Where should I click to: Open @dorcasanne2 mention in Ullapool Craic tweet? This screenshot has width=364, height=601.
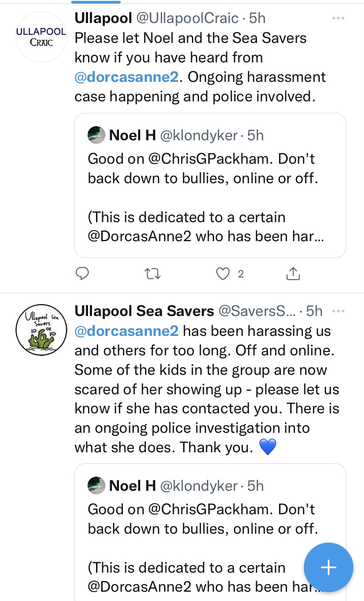click(126, 77)
